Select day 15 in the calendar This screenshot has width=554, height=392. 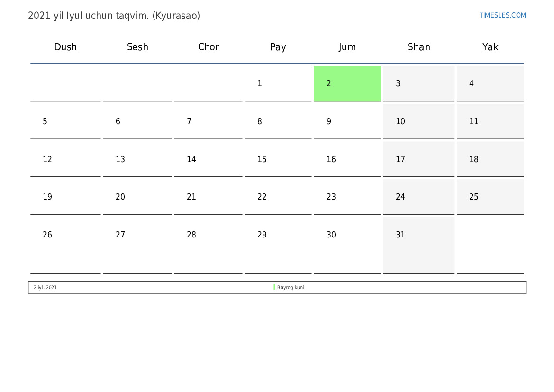point(278,159)
